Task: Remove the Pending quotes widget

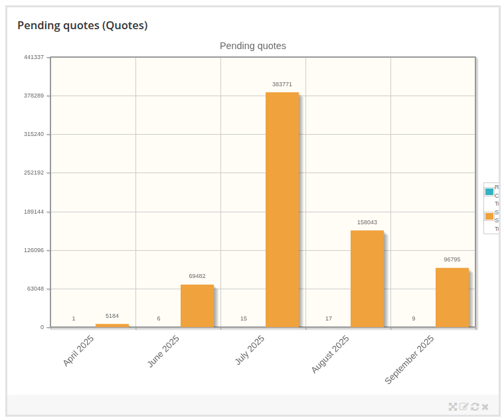Action: 485,407
